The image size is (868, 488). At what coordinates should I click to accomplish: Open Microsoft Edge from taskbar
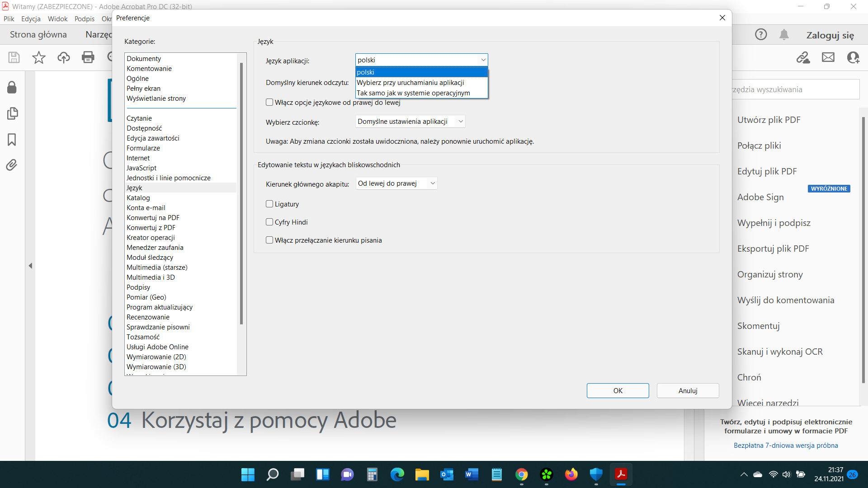tap(397, 474)
